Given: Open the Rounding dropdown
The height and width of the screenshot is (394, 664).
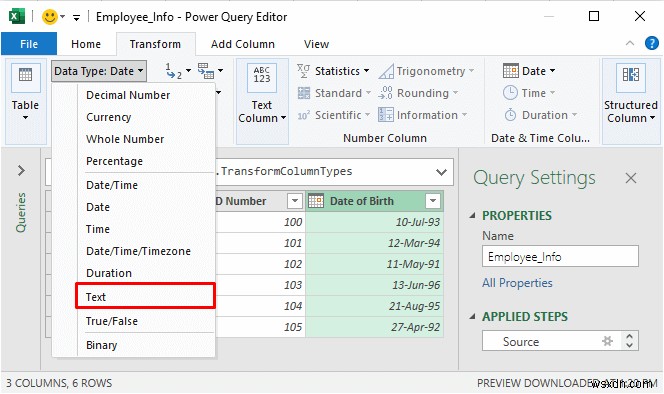Looking at the screenshot, I should tap(418, 93).
